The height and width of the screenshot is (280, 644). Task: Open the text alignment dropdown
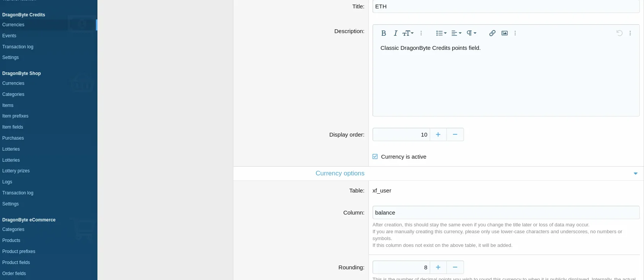click(x=456, y=33)
